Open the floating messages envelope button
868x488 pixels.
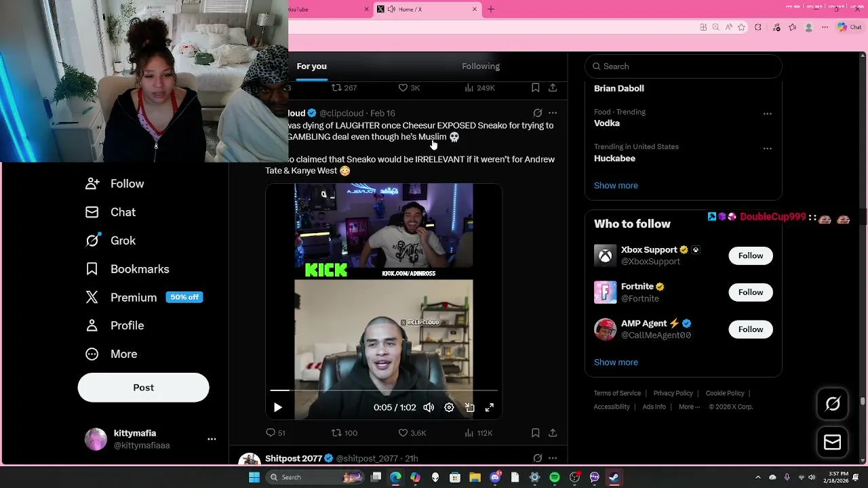[832, 443]
